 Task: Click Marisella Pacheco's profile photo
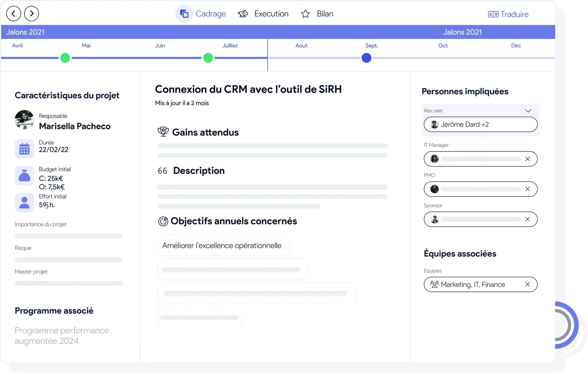pyautogui.click(x=24, y=120)
